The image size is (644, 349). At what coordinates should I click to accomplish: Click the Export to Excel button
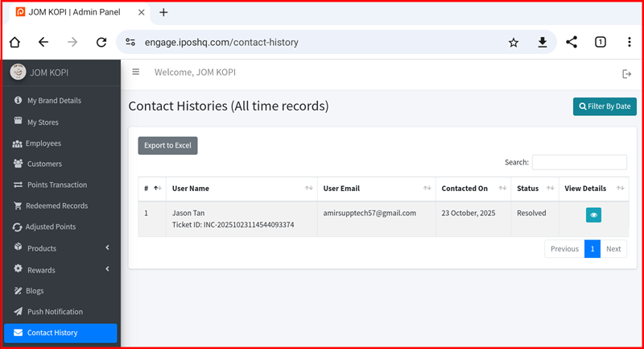click(167, 146)
